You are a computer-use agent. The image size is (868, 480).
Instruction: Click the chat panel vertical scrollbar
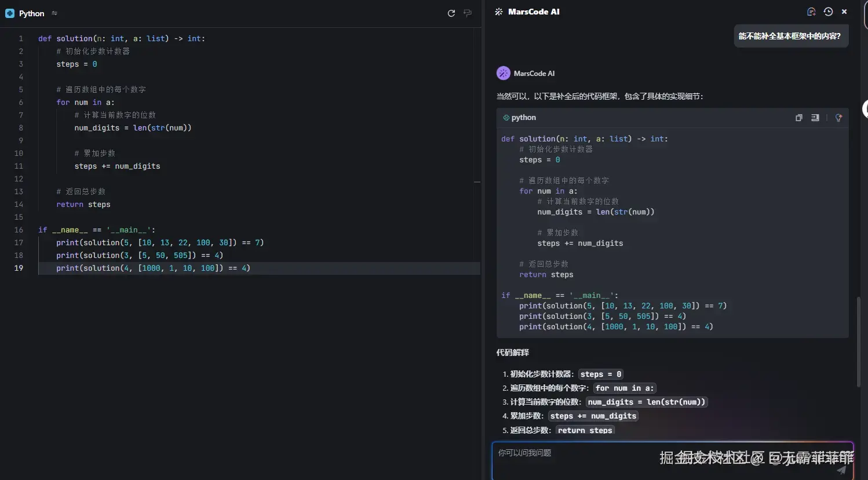coord(859,342)
